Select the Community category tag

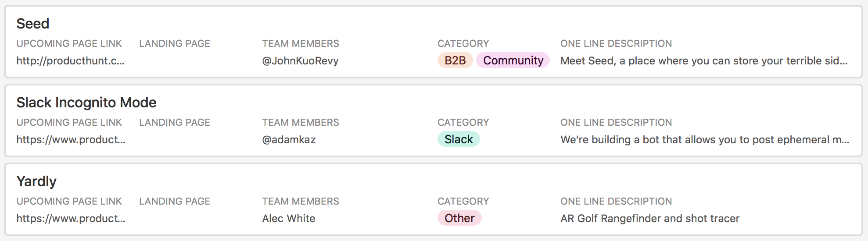coord(513,60)
